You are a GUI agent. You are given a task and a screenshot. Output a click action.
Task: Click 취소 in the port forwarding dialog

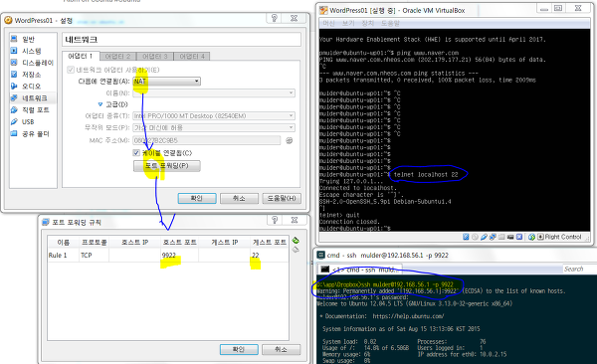pos(281,349)
